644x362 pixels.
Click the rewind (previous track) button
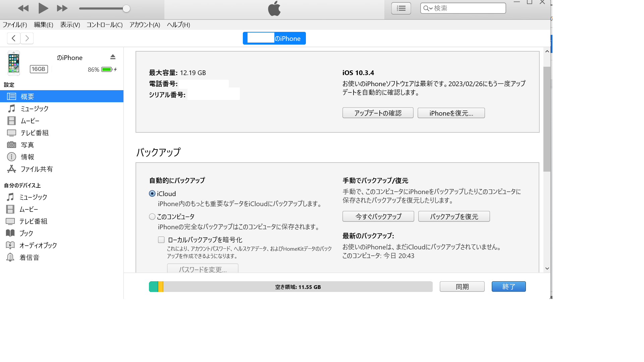click(23, 8)
